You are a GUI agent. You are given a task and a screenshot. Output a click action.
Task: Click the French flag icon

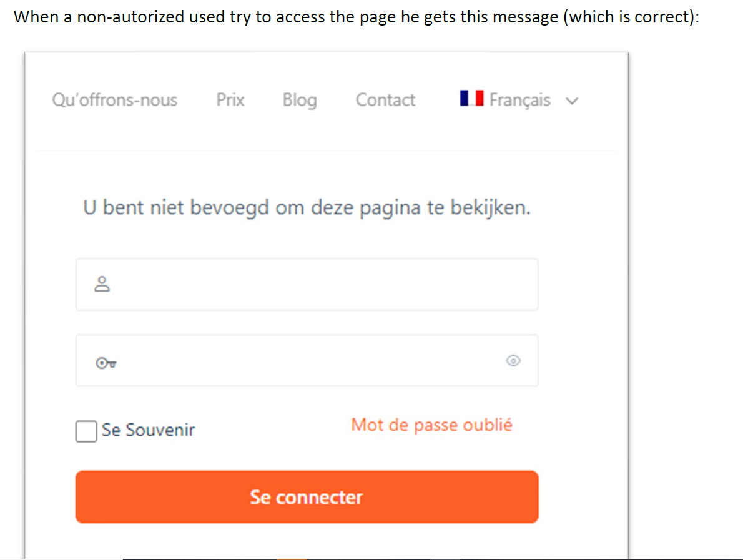[471, 99]
